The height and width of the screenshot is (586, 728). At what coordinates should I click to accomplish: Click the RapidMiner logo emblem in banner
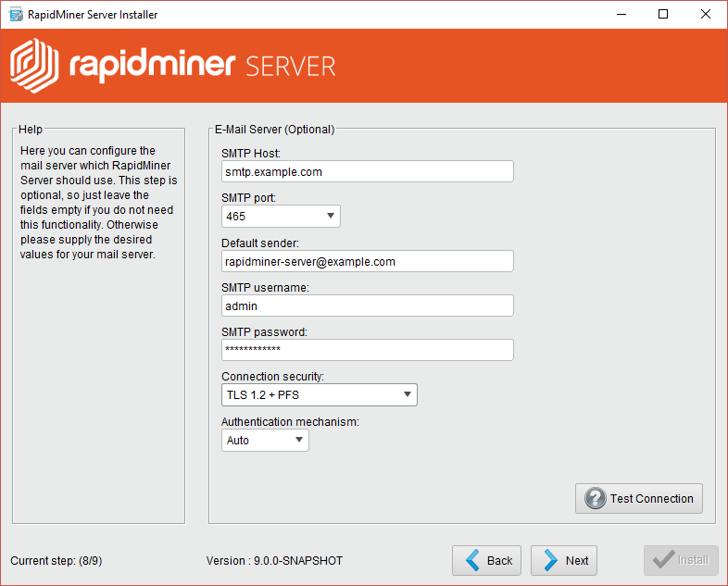click(35, 66)
